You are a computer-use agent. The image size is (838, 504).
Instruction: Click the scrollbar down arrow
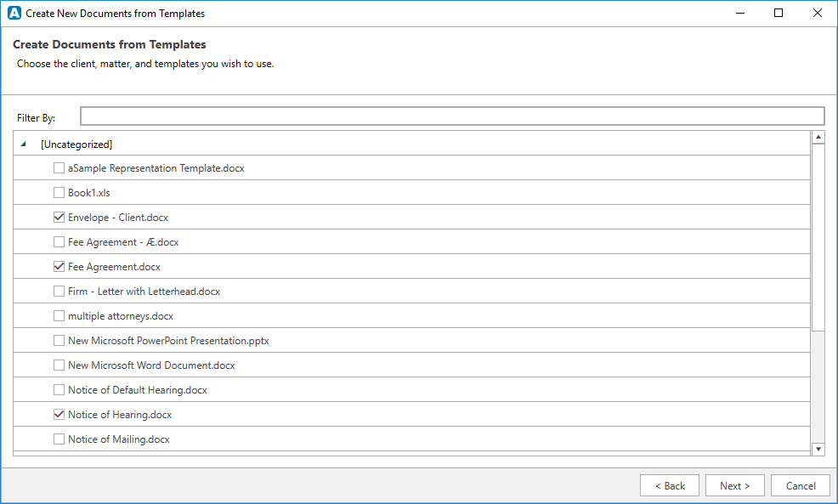(x=818, y=449)
